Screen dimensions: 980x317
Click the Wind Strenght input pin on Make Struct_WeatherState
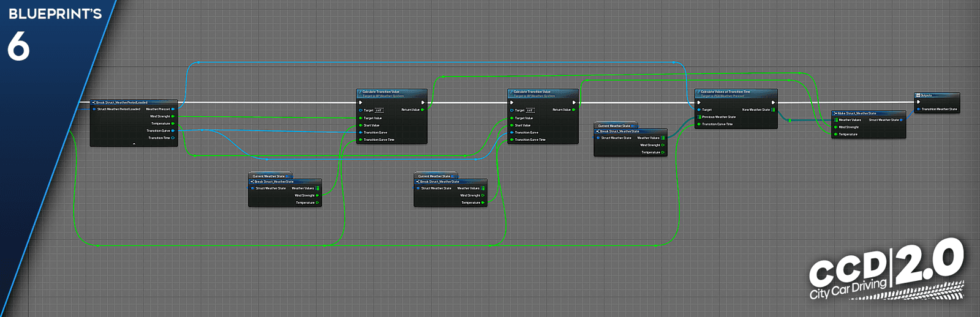coord(836,127)
